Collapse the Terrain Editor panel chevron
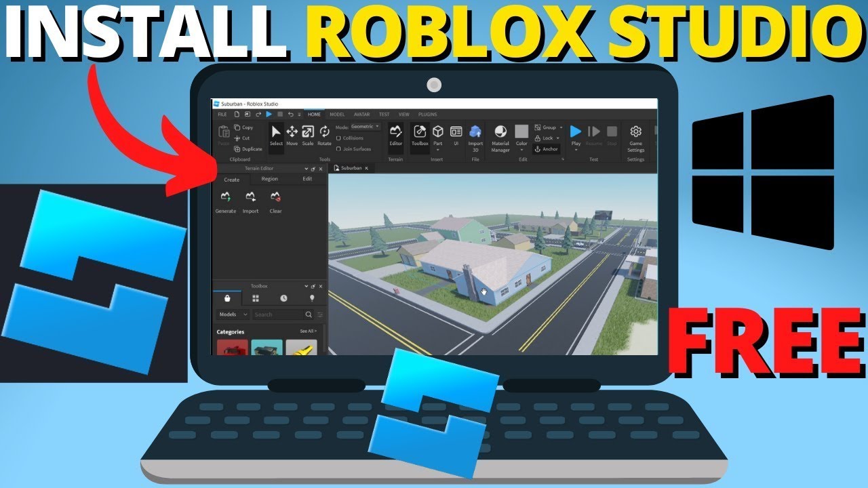The height and width of the screenshot is (488, 868). coord(307,169)
